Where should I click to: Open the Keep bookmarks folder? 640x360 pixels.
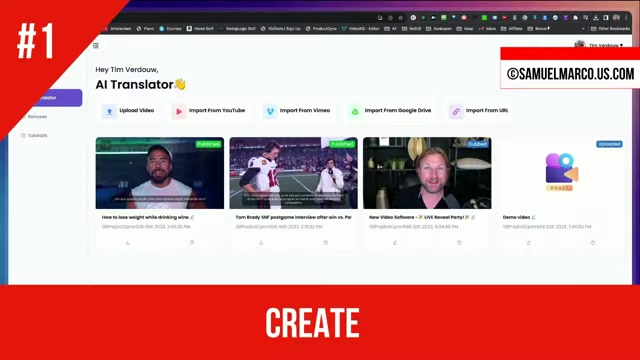(466, 29)
